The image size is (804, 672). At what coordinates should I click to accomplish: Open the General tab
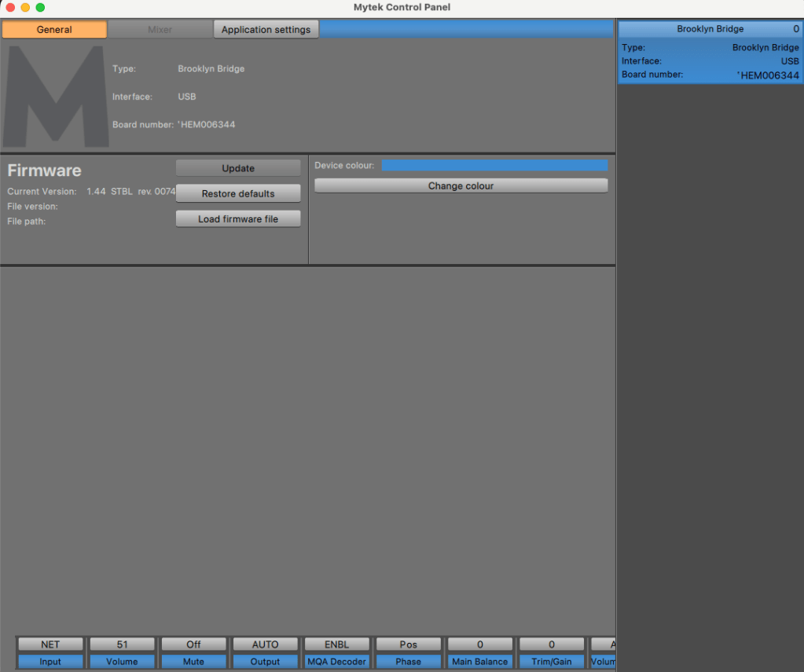pos(54,30)
